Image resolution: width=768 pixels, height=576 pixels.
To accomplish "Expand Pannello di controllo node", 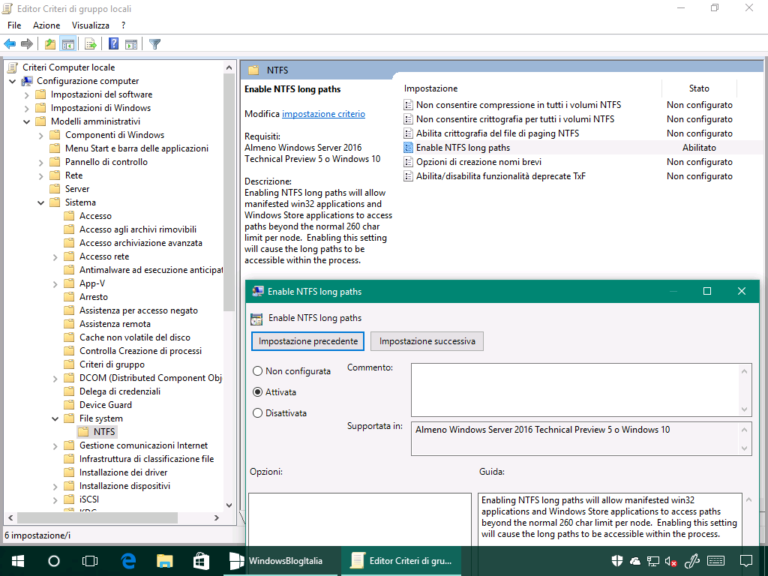I will pos(41,163).
